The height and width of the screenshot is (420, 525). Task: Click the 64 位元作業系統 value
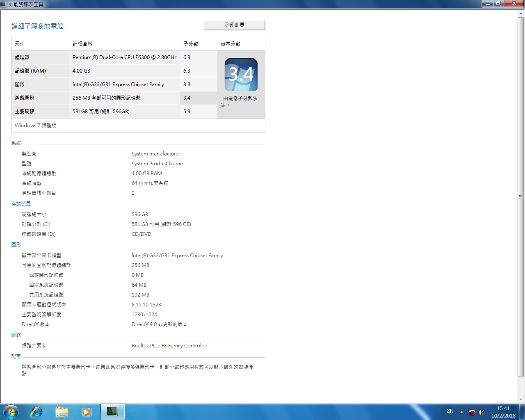point(150,183)
